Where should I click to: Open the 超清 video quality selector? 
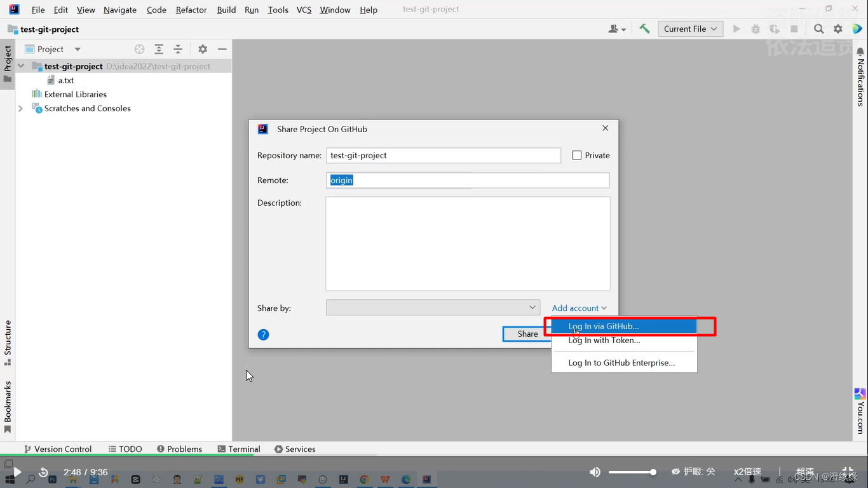pos(805,471)
